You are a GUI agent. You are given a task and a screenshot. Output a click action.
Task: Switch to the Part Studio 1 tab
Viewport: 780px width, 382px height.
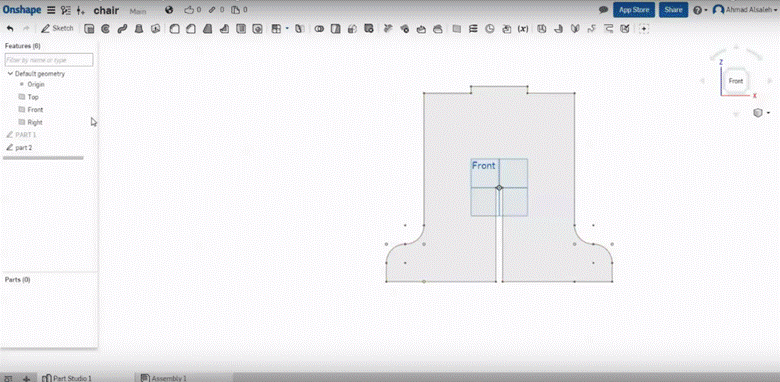(x=67, y=378)
